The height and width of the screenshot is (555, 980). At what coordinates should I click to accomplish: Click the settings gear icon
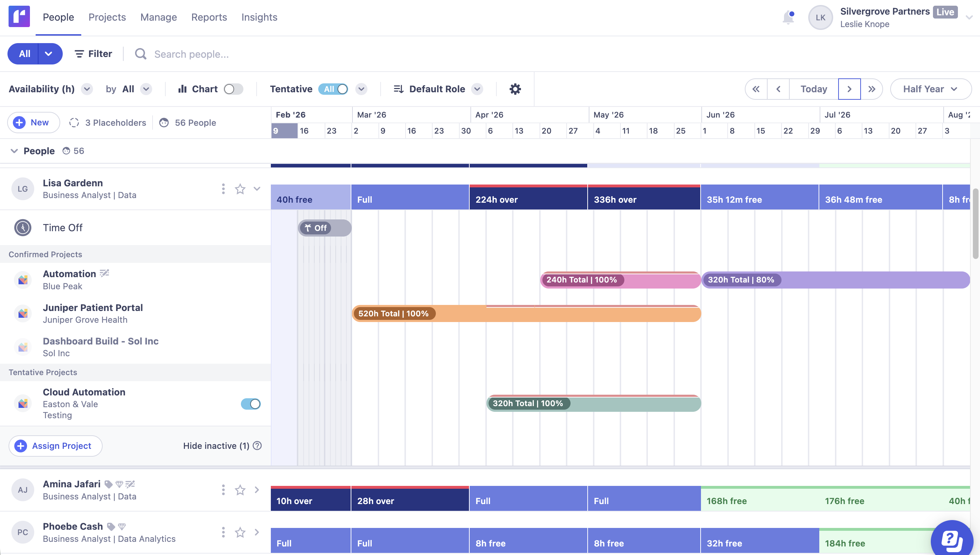tap(515, 89)
